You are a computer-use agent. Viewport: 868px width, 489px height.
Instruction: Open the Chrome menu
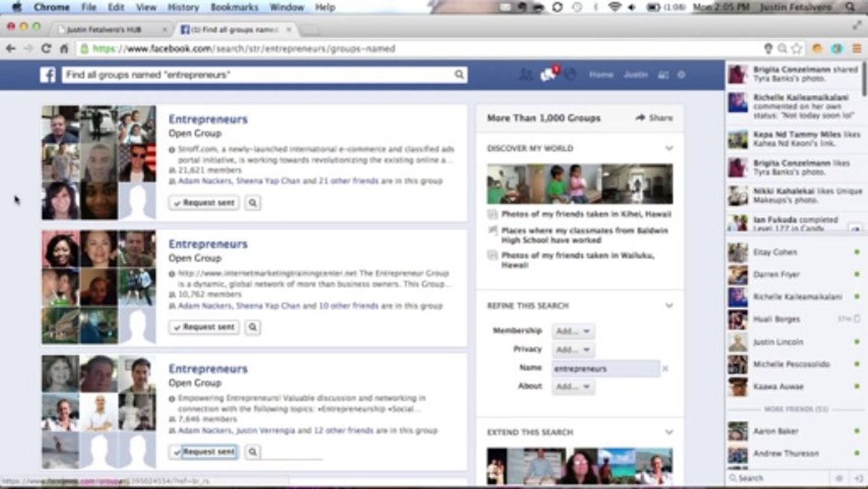[x=52, y=7]
